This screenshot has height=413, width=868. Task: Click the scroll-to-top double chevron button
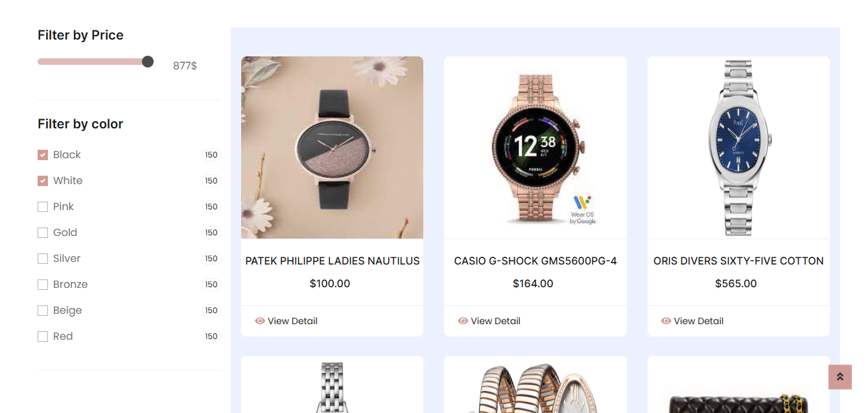tap(839, 377)
